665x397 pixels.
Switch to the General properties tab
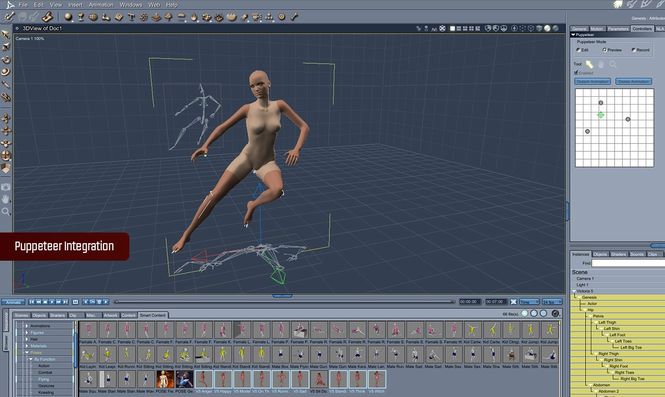click(579, 29)
